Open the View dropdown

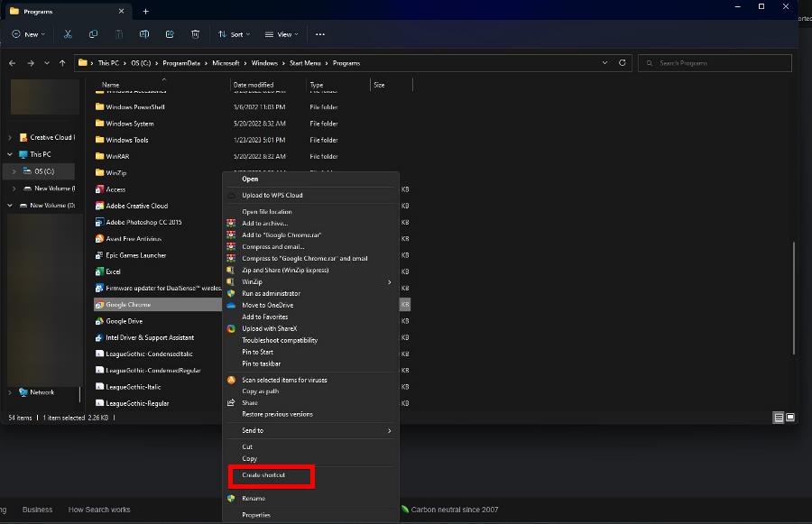click(x=281, y=34)
